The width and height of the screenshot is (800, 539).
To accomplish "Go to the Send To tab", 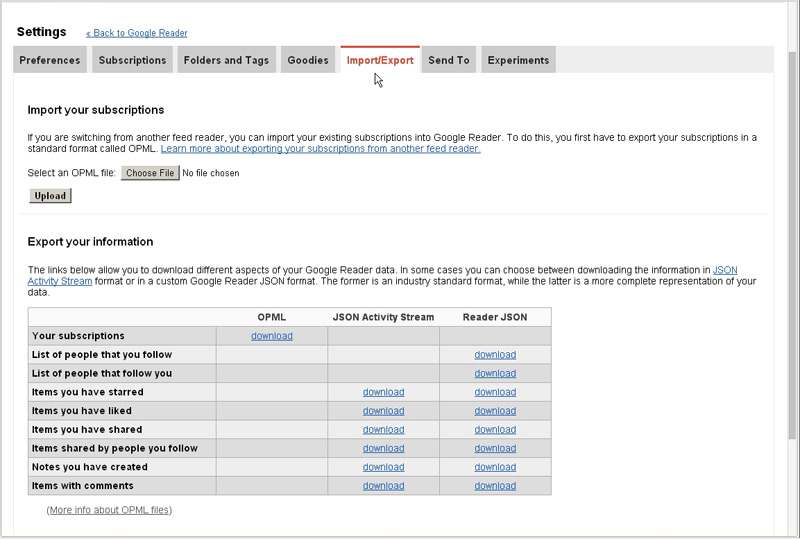I will (x=448, y=60).
